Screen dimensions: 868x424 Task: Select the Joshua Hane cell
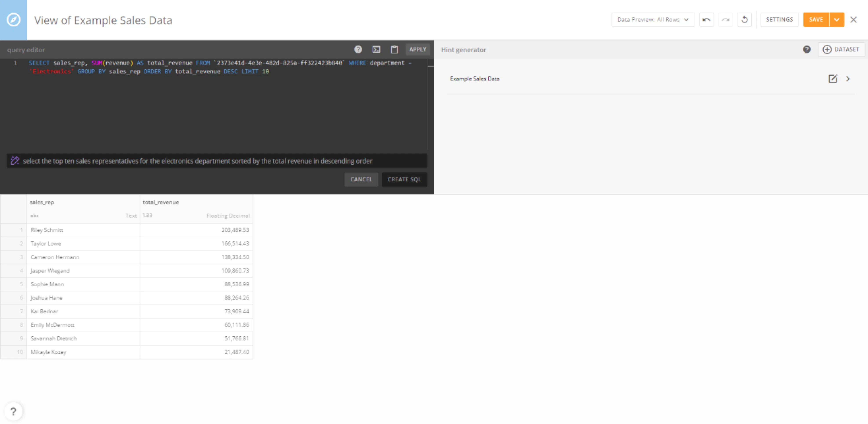(83, 298)
